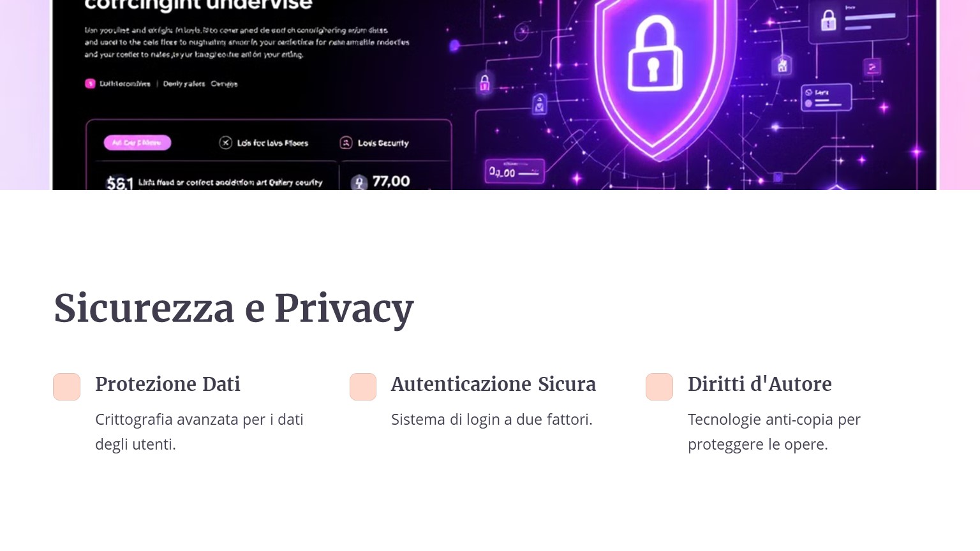Image resolution: width=980 pixels, height=551 pixels.
Task: Click the Tecnologie anti-copia description text
Action: 774,432
